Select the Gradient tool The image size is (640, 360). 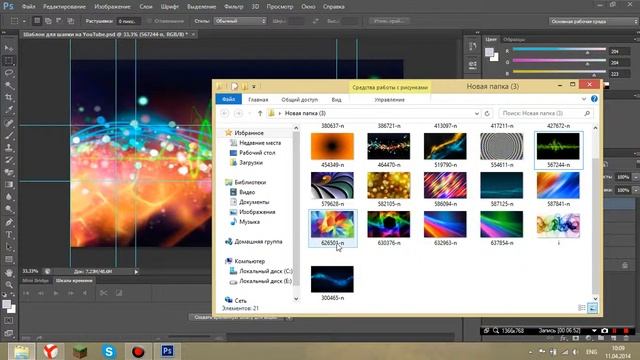(x=9, y=184)
